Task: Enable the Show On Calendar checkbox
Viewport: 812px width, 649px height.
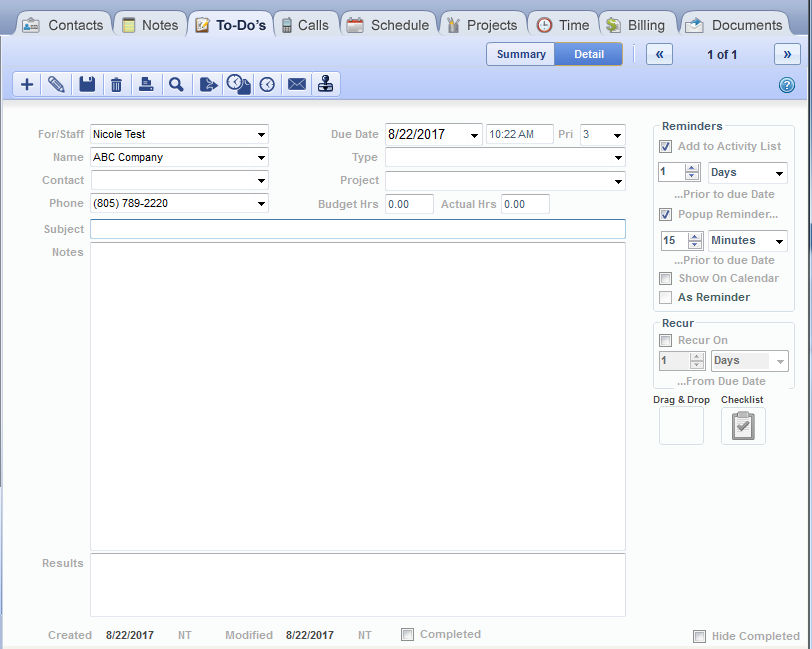Action: [666, 278]
